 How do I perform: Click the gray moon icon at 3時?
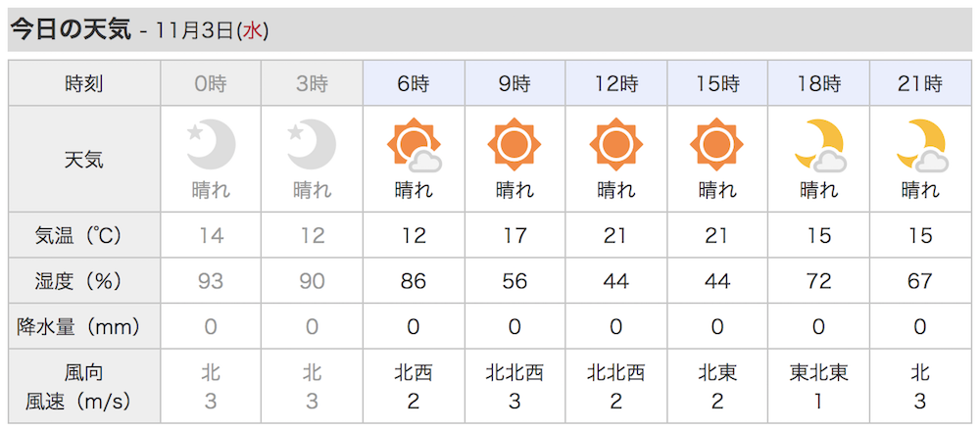coord(312,144)
